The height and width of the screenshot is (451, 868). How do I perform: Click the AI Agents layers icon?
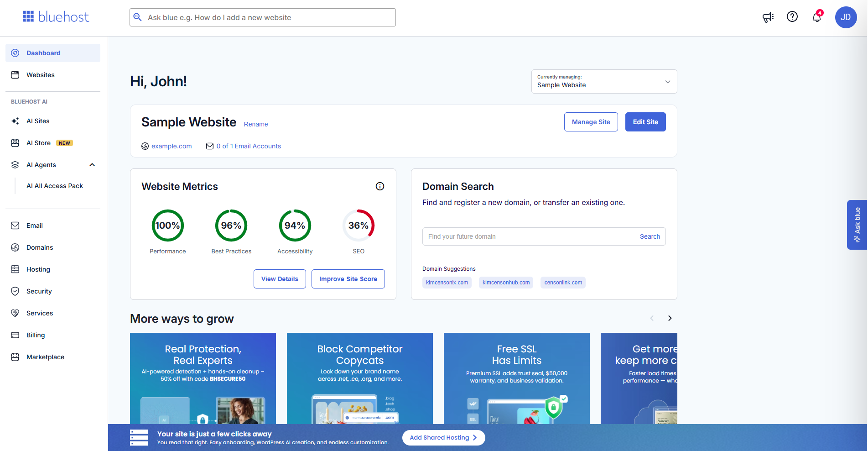pos(15,165)
